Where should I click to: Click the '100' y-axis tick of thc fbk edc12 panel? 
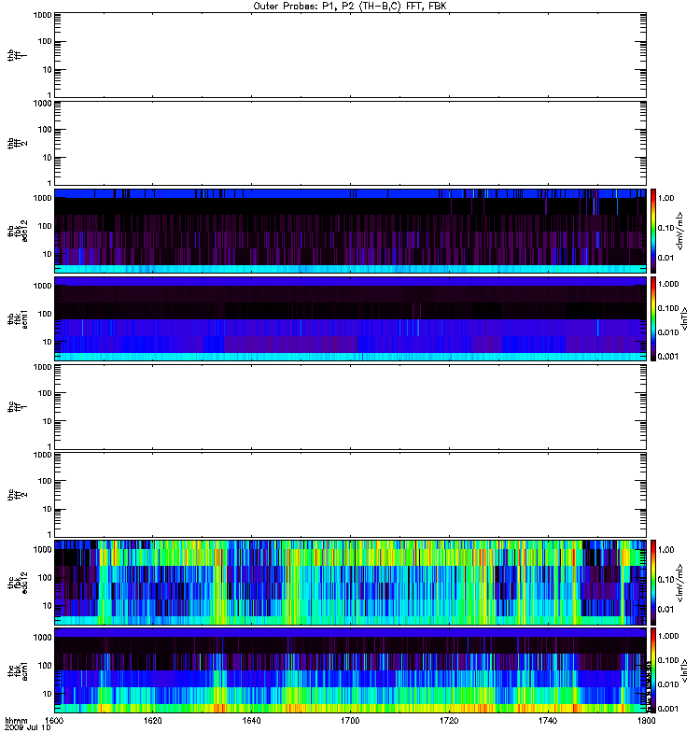pyautogui.click(x=45, y=578)
